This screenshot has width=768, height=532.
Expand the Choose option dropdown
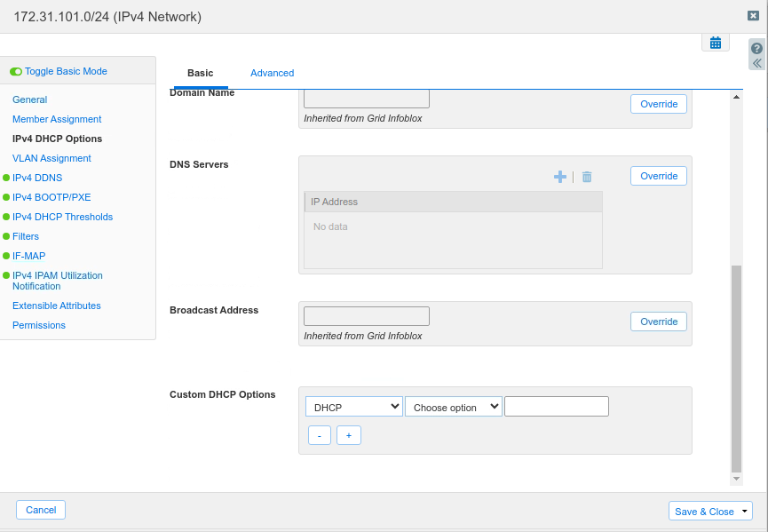click(454, 407)
